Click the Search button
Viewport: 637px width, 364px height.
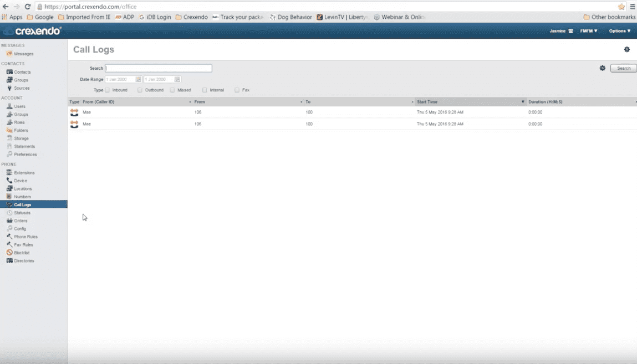pyautogui.click(x=624, y=68)
